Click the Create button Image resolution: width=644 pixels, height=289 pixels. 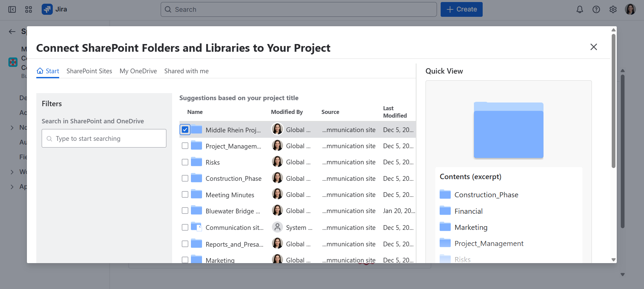(461, 9)
